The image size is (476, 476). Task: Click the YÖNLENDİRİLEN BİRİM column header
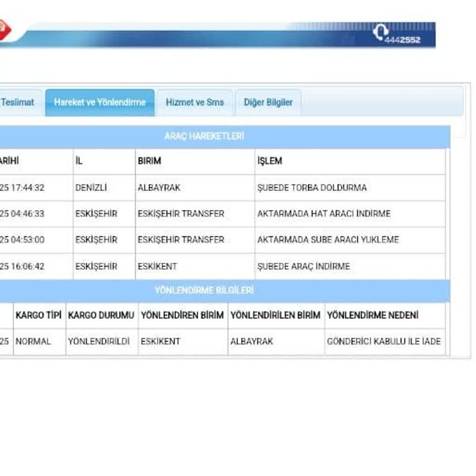[275, 315]
